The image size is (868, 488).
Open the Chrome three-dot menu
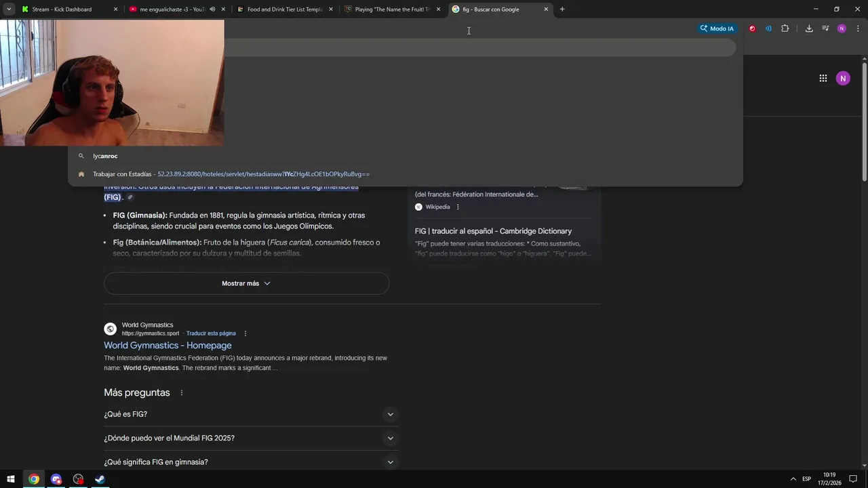[858, 28]
